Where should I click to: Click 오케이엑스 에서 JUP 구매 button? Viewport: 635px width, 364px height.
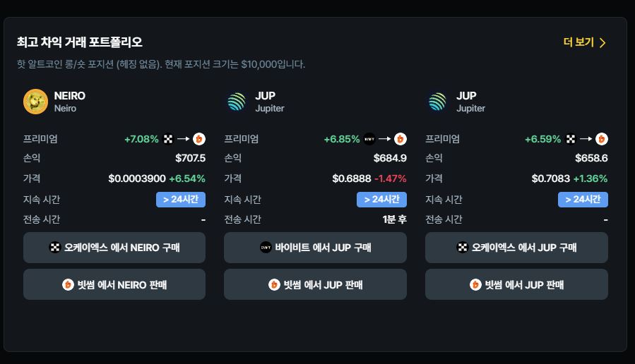coord(516,248)
